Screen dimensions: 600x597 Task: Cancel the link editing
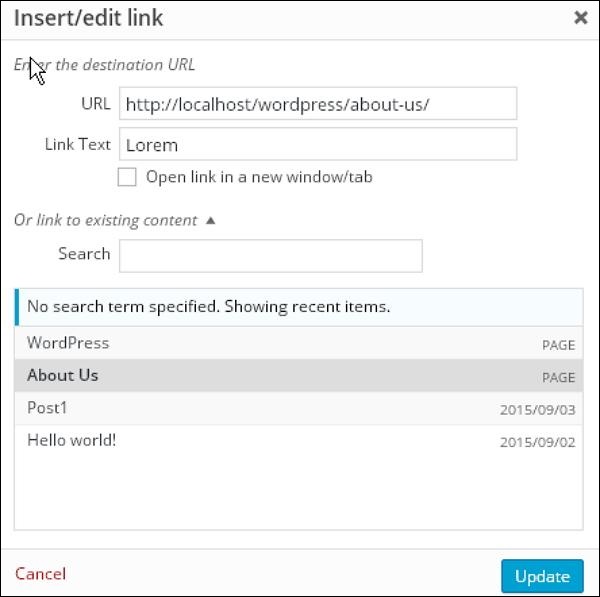click(41, 574)
